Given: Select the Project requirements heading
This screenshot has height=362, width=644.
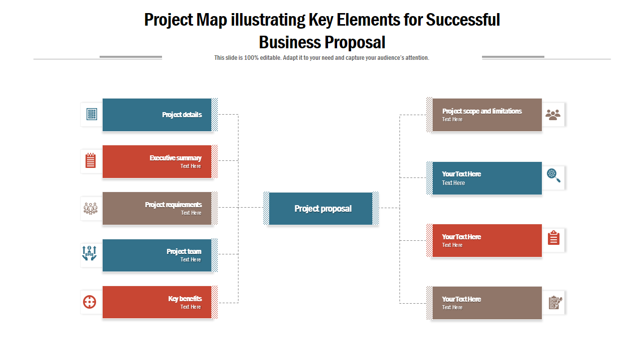Looking at the screenshot, I should pyautogui.click(x=174, y=205).
